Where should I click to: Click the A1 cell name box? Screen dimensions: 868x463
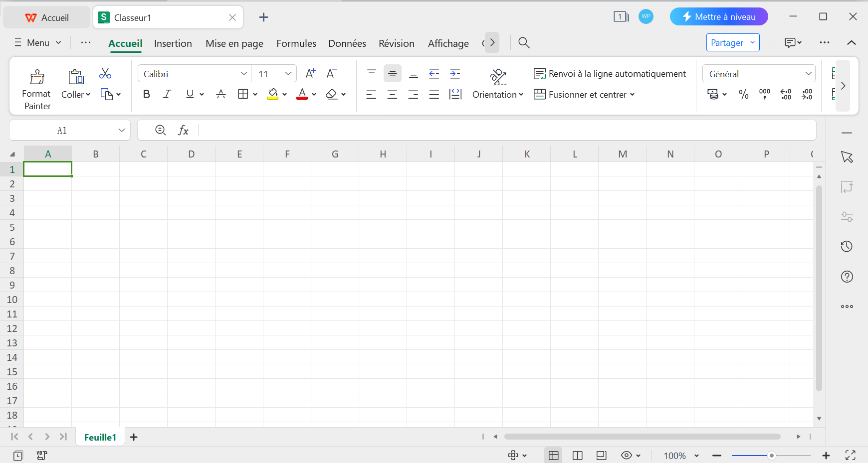click(x=62, y=131)
